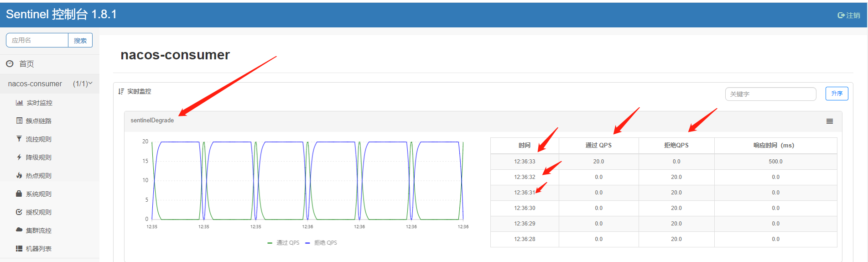868x262 pixels.
Task: Click the lightning bolt icon for 降级规则
Action: 19,157
